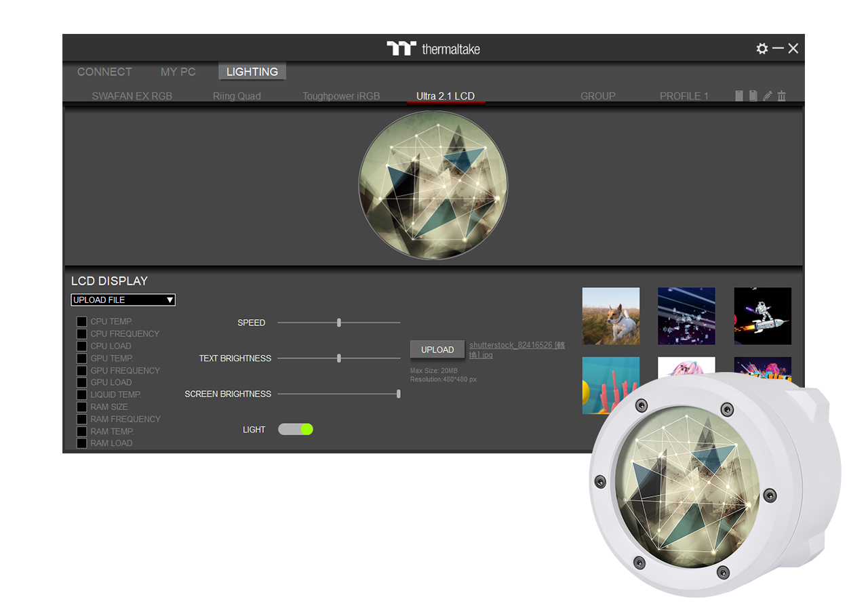
Task: Open the PROFILE 1 selector
Action: pos(684,96)
